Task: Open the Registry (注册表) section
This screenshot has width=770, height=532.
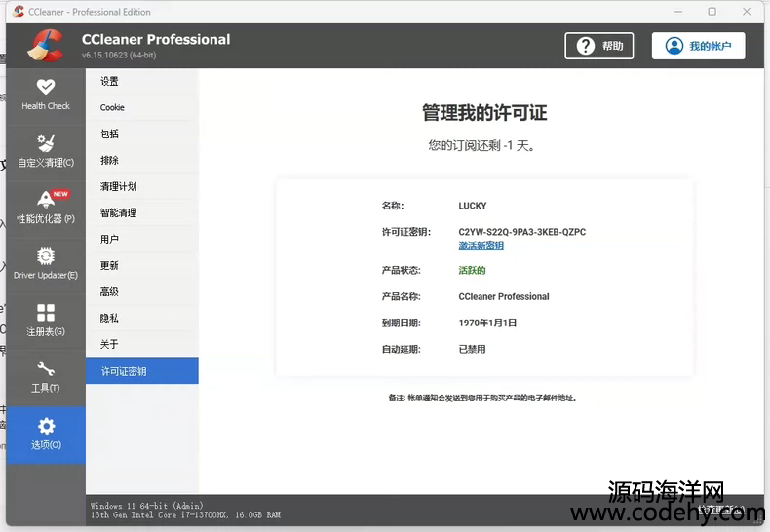Action: pyautogui.click(x=46, y=321)
